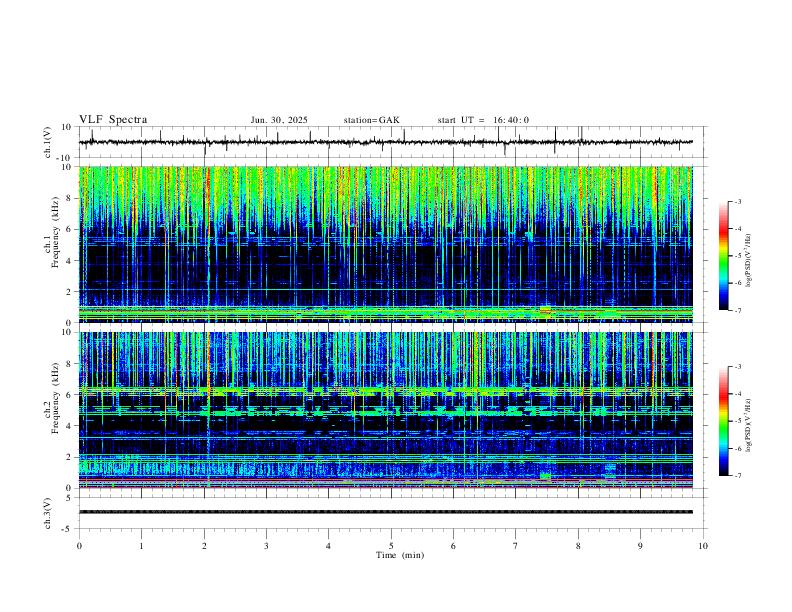Click the "8" kHz tick on ch.1 frequency axis
This screenshot has width=792, height=612.
[x=70, y=198]
